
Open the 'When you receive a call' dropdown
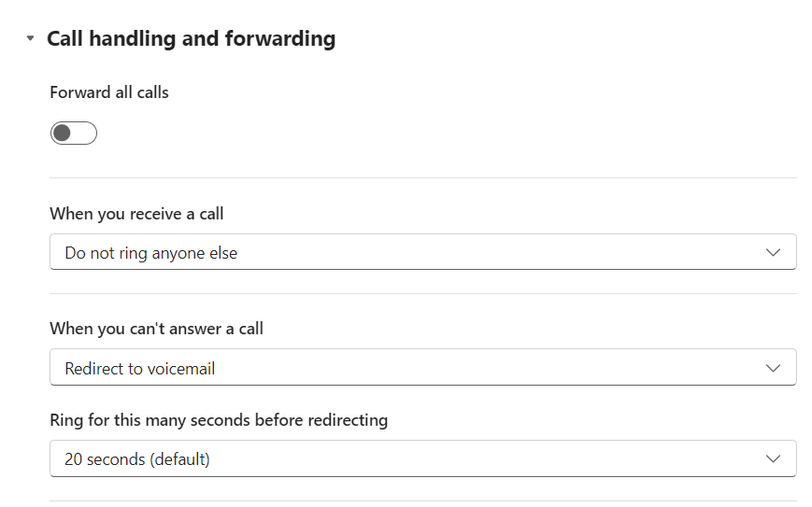point(422,252)
